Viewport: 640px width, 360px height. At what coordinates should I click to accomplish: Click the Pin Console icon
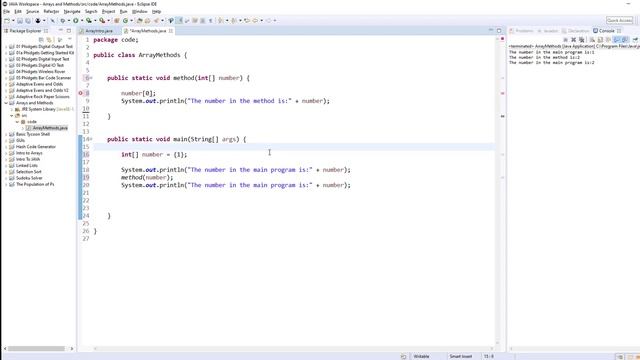pyautogui.click(x=635, y=40)
